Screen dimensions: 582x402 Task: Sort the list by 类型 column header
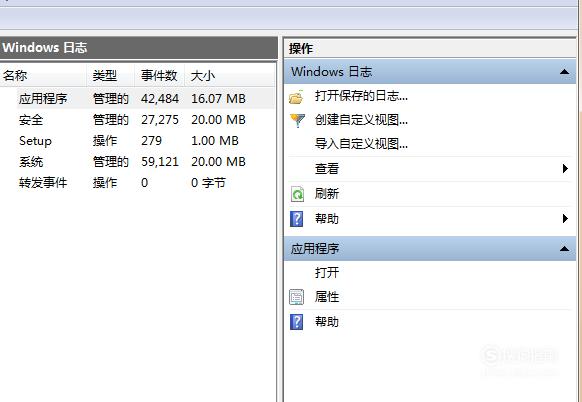coord(110,76)
